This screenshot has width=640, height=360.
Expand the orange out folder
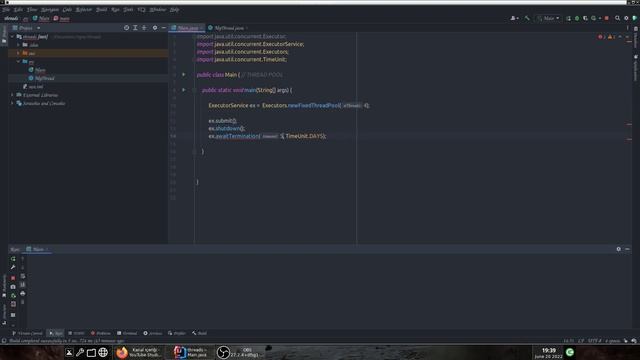tap(18, 53)
